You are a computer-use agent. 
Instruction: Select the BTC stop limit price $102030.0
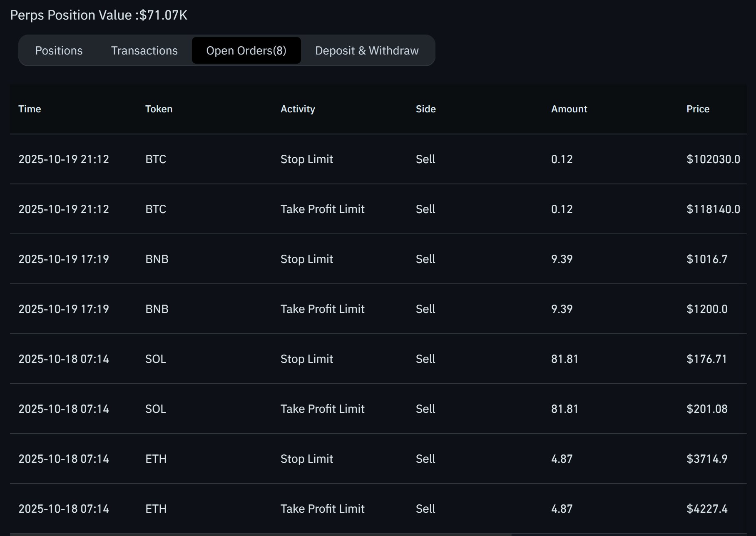pos(713,159)
